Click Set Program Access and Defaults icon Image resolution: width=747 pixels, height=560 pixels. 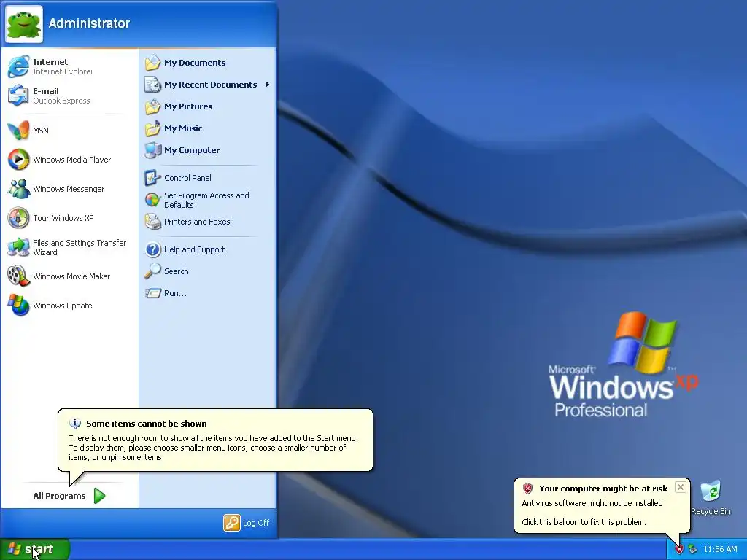click(x=152, y=200)
